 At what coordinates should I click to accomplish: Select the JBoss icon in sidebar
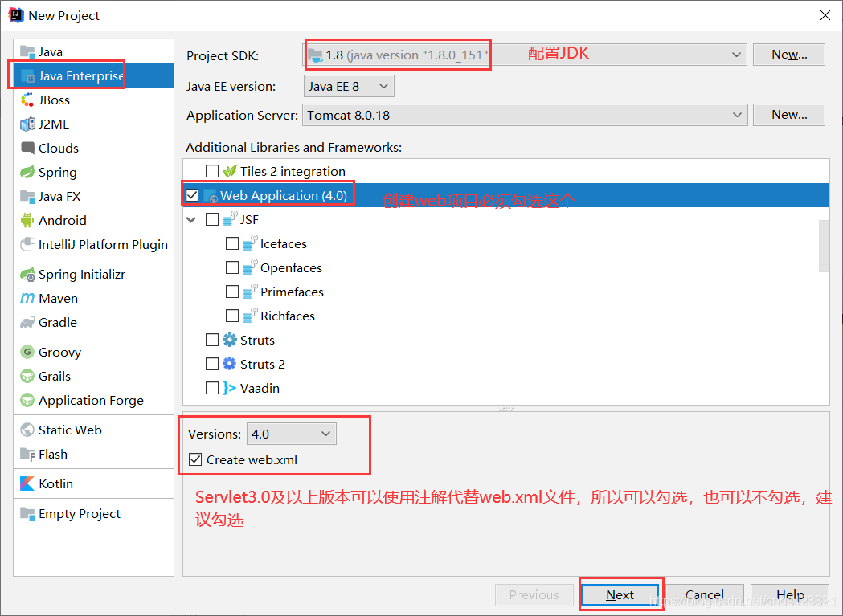(27, 100)
